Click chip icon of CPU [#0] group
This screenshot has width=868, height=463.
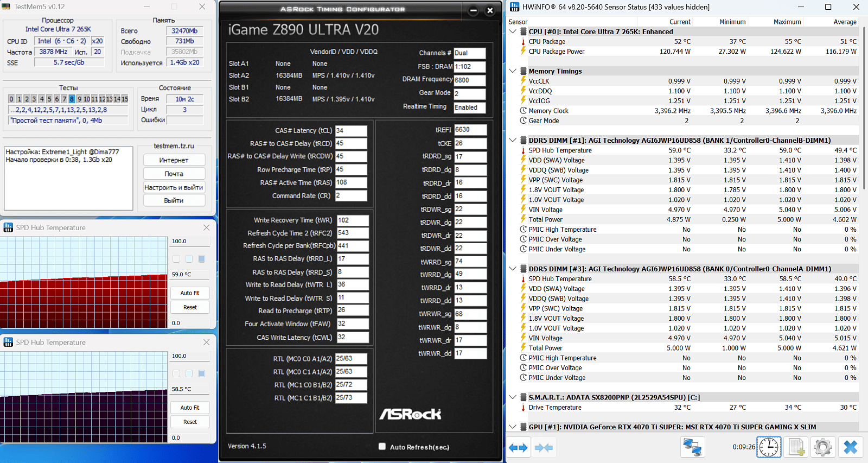click(523, 31)
